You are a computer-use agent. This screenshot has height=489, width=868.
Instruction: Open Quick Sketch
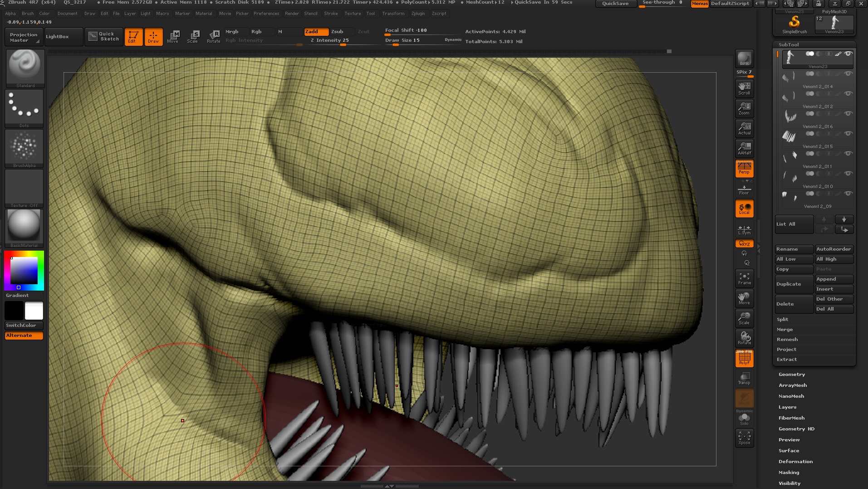(104, 37)
